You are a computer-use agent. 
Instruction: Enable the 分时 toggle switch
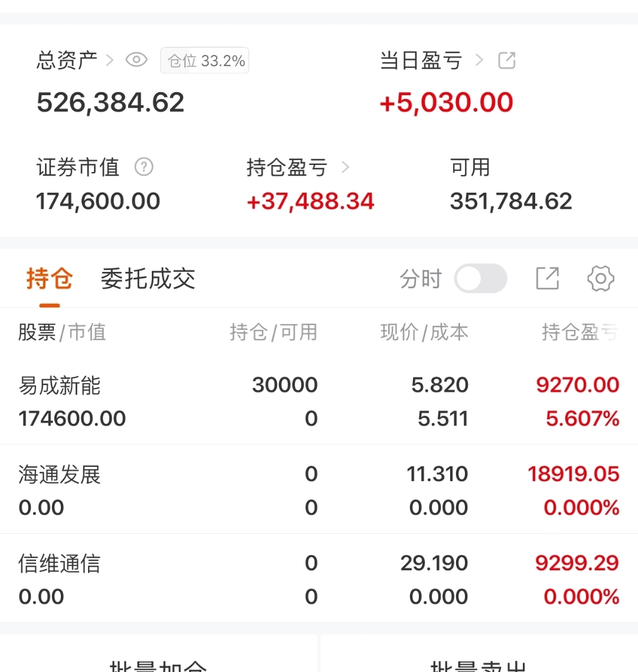(x=480, y=278)
